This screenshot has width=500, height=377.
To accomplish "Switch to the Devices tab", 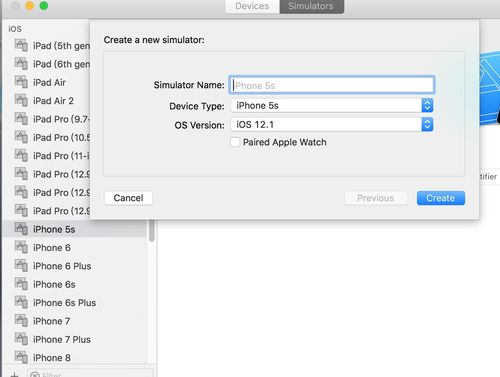I will [x=252, y=6].
